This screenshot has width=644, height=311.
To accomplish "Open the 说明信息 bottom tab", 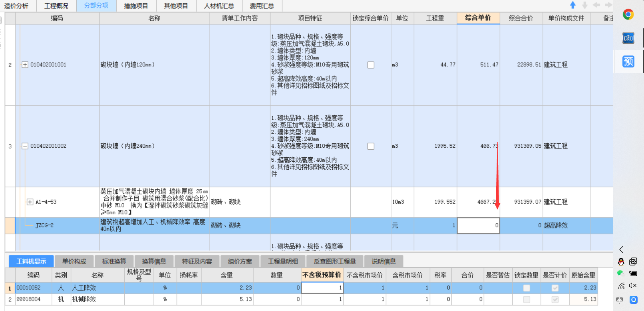I will tap(384, 261).
